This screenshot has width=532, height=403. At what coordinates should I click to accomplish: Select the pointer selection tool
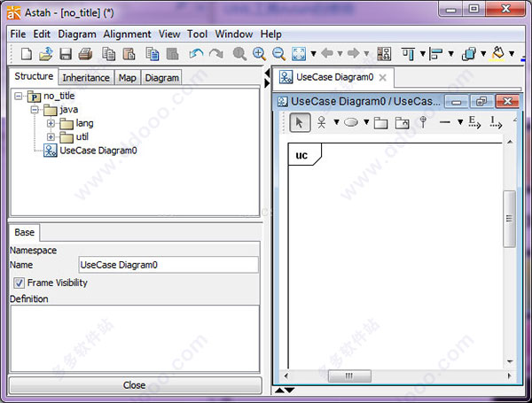(300, 122)
